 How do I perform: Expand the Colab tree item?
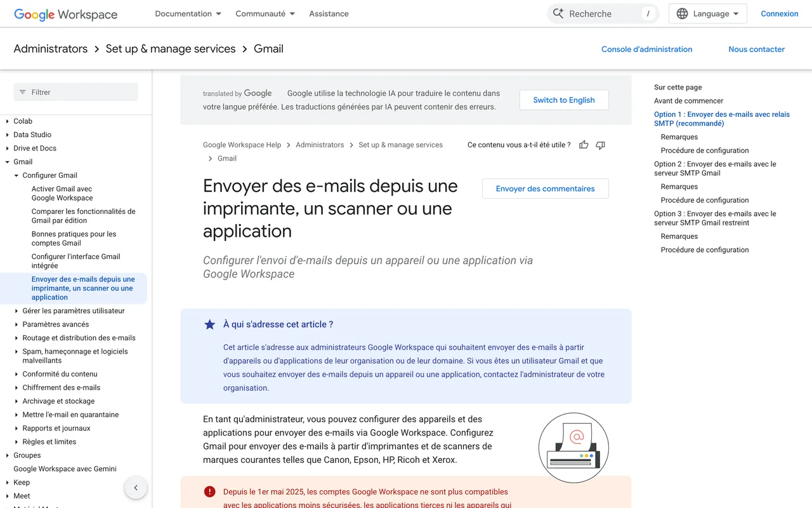coord(8,121)
